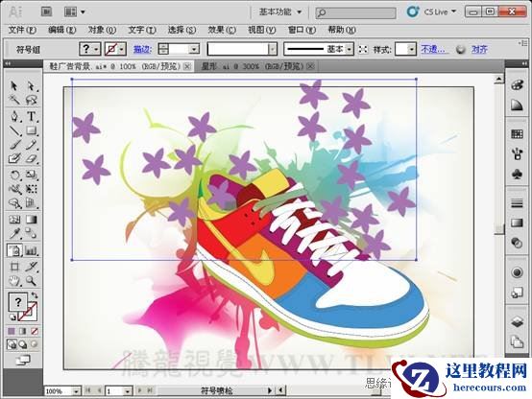532x399 pixels.
Task: Open the Brushes panel icon
Action: click(517, 154)
